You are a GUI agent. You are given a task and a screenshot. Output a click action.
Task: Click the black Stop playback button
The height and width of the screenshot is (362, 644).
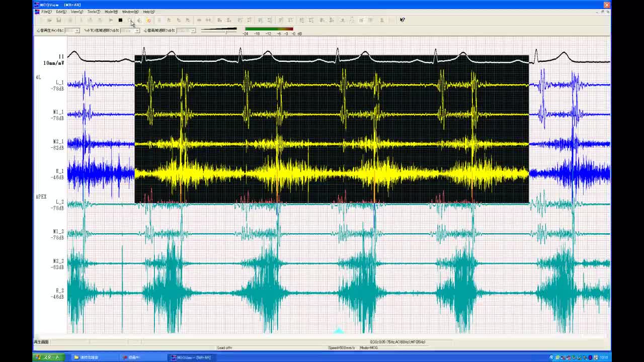tap(120, 20)
